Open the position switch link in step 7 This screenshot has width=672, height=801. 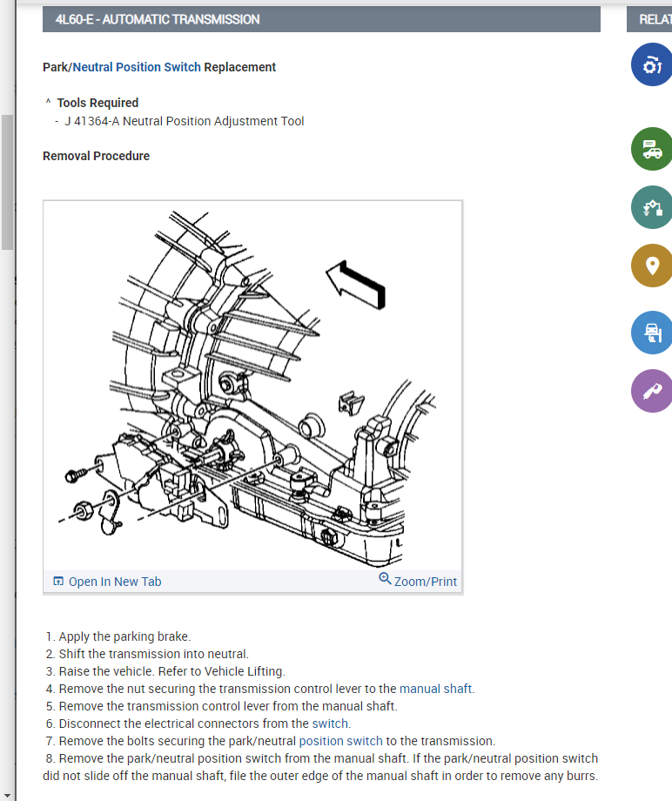tap(340, 741)
